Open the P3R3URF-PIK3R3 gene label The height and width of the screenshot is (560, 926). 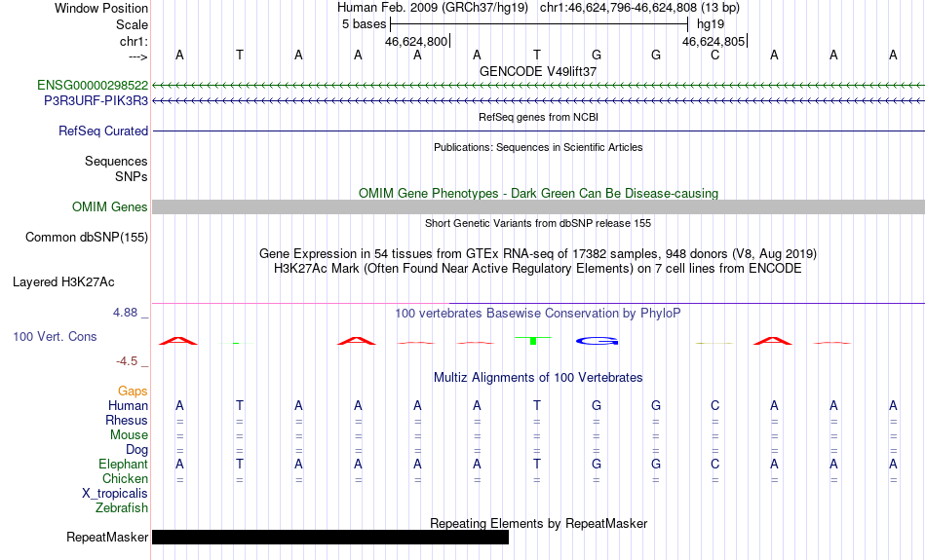(x=96, y=101)
